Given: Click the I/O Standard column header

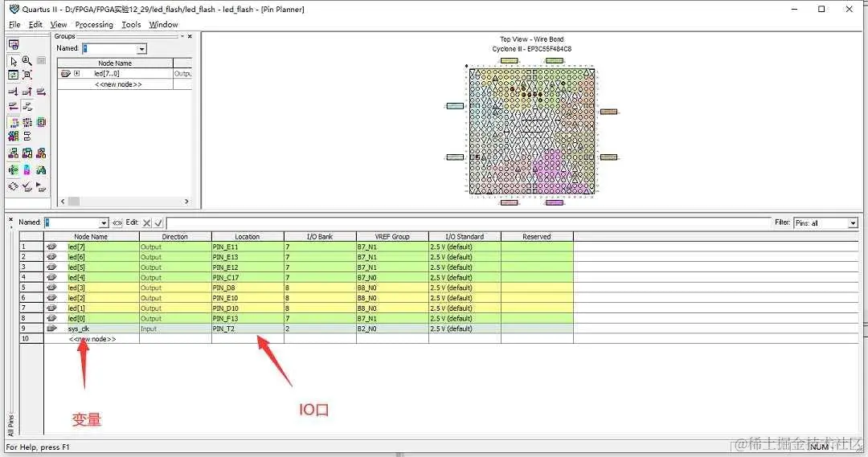Looking at the screenshot, I should click(465, 237).
